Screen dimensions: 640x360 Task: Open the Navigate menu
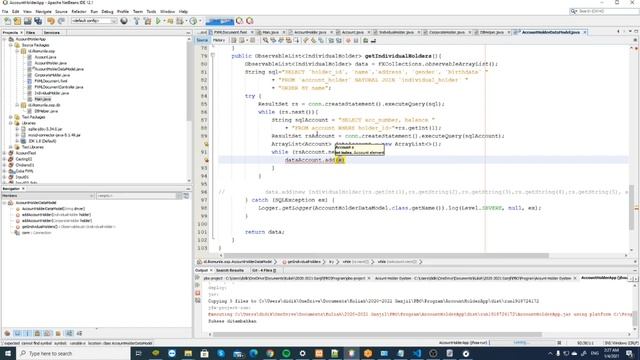[x=43, y=11]
